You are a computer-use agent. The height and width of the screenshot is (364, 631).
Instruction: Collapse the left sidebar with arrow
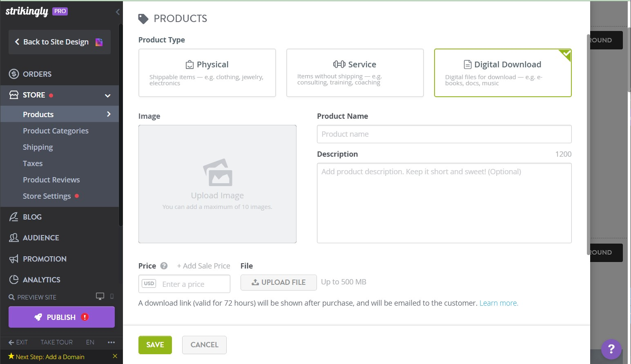click(118, 12)
